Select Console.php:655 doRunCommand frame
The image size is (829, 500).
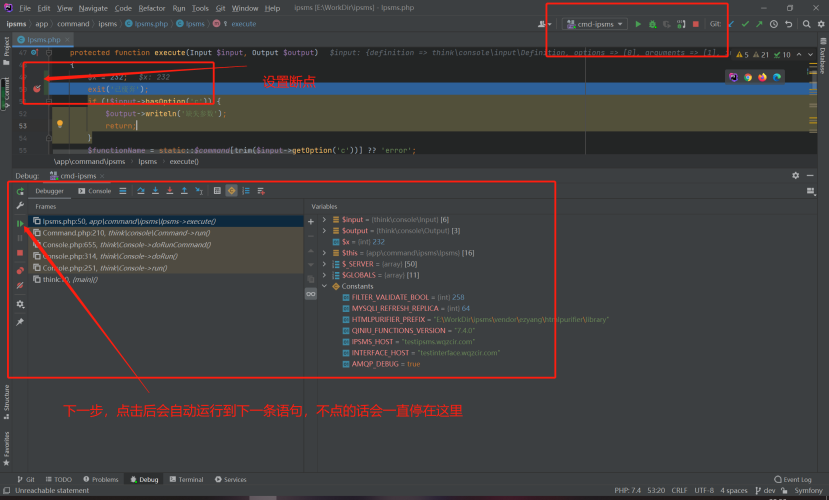[165, 245]
